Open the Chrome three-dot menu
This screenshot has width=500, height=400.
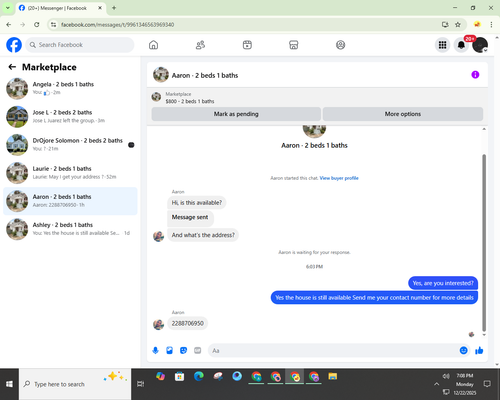pyautogui.click(x=491, y=25)
